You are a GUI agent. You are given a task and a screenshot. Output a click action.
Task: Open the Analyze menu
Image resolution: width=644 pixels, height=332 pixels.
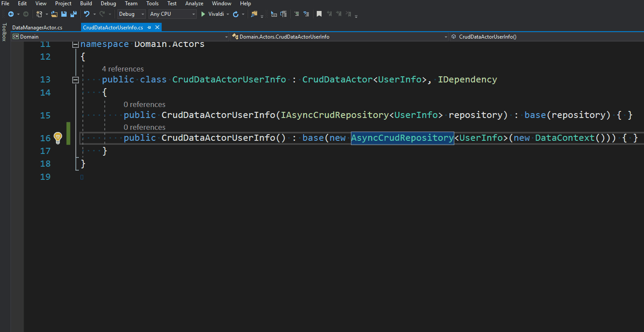(194, 4)
